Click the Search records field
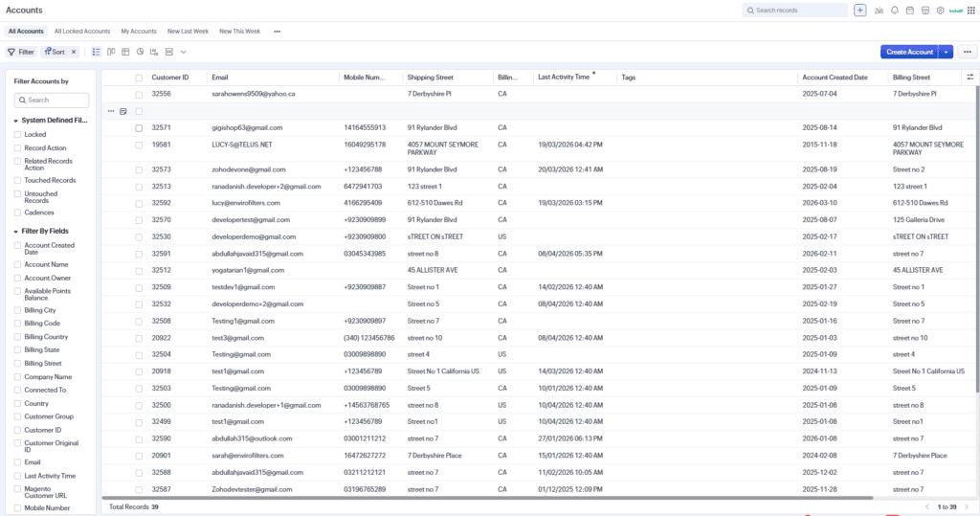The width and height of the screenshot is (980, 516). [x=795, y=11]
